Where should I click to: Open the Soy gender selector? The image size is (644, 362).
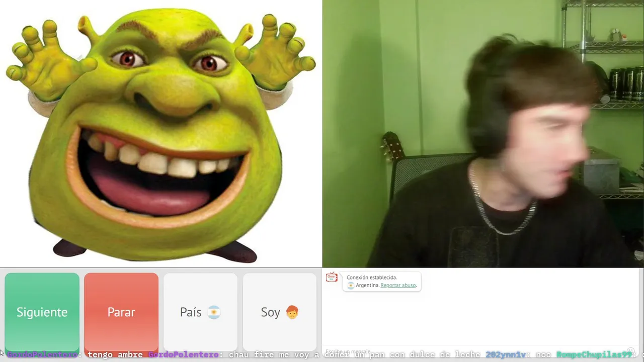pos(280,312)
